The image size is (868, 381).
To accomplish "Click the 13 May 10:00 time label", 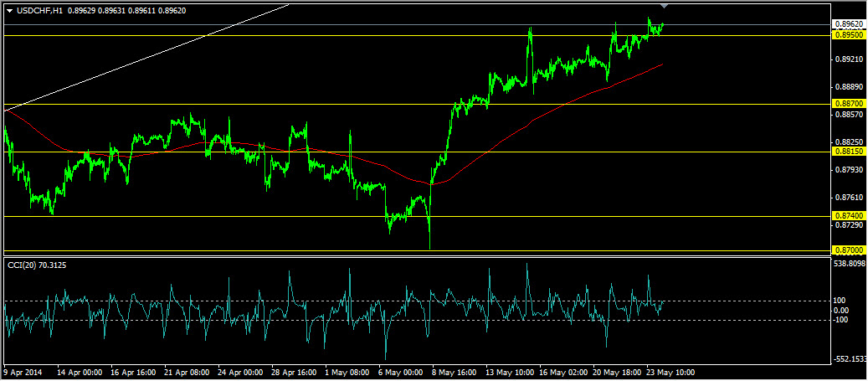I will pos(511,373).
